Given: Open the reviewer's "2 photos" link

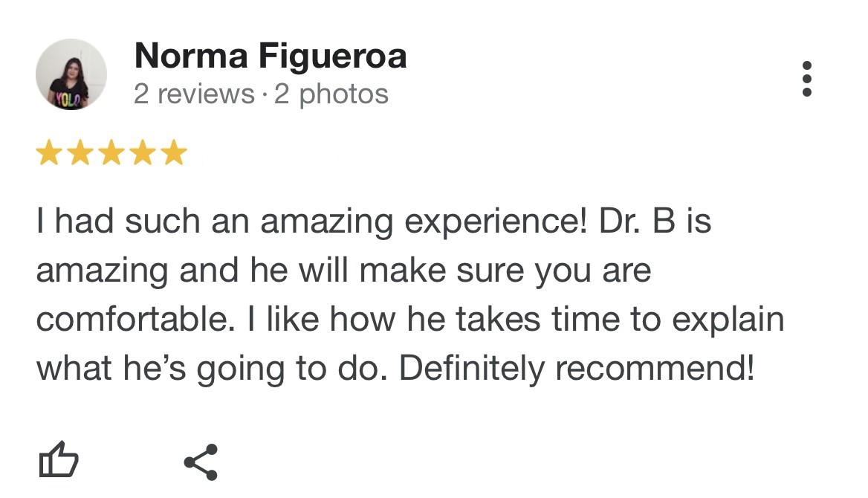Looking at the screenshot, I should click(x=331, y=94).
